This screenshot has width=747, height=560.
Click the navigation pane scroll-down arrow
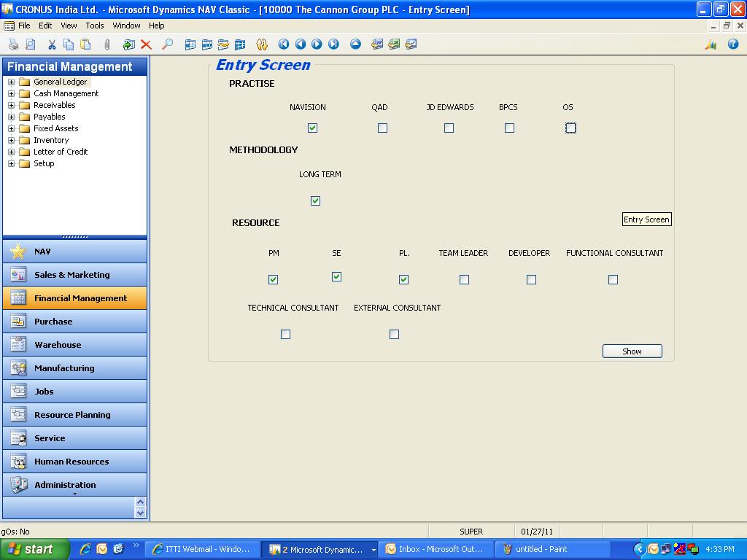coord(140,513)
